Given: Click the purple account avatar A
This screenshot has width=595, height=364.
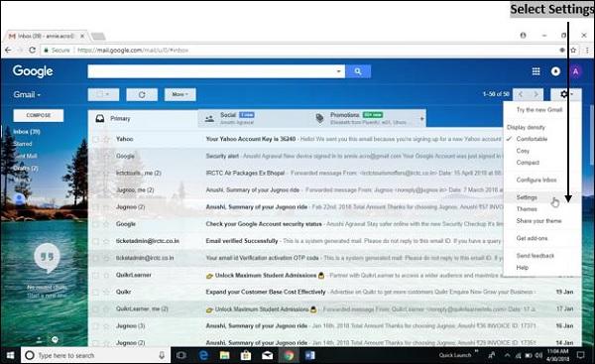Looking at the screenshot, I should (575, 71).
